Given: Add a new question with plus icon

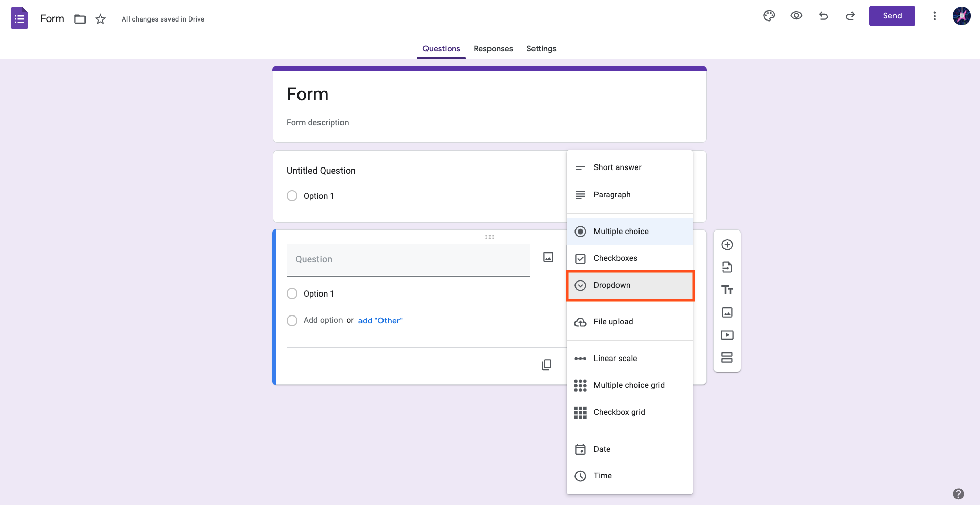Looking at the screenshot, I should (727, 245).
